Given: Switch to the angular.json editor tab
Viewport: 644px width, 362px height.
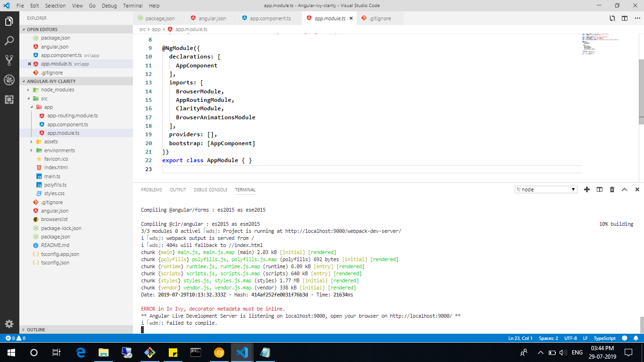Looking at the screenshot, I should pyautogui.click(x=212, y=18).
